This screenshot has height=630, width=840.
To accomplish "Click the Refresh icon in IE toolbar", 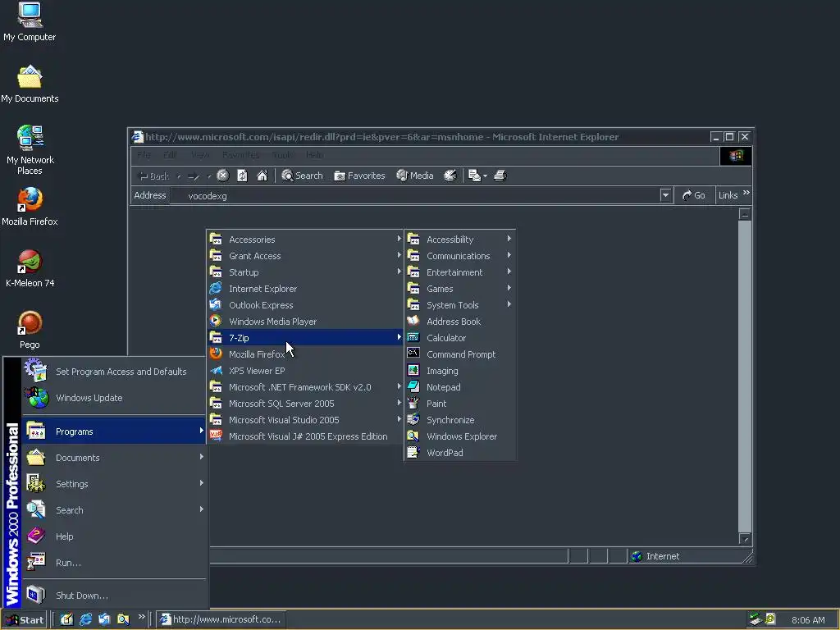I will click(242, 176).
